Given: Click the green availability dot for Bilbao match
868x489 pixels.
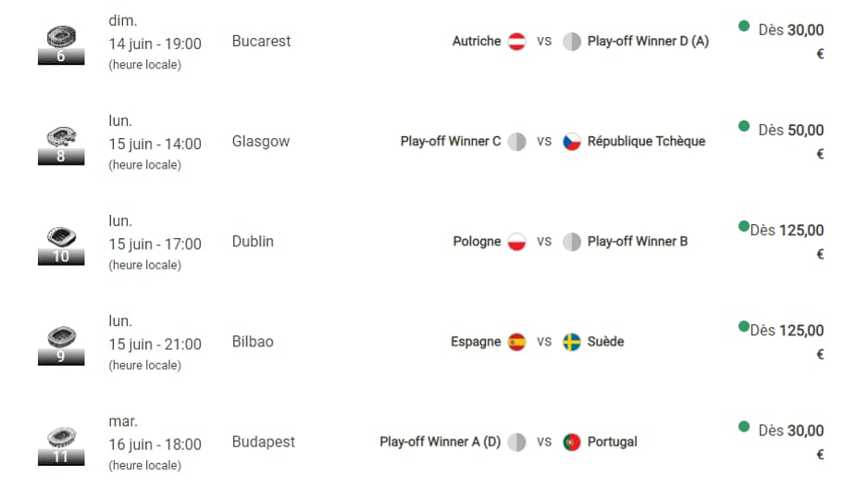Looking at the screenshot, I should (x=744, y=326).
